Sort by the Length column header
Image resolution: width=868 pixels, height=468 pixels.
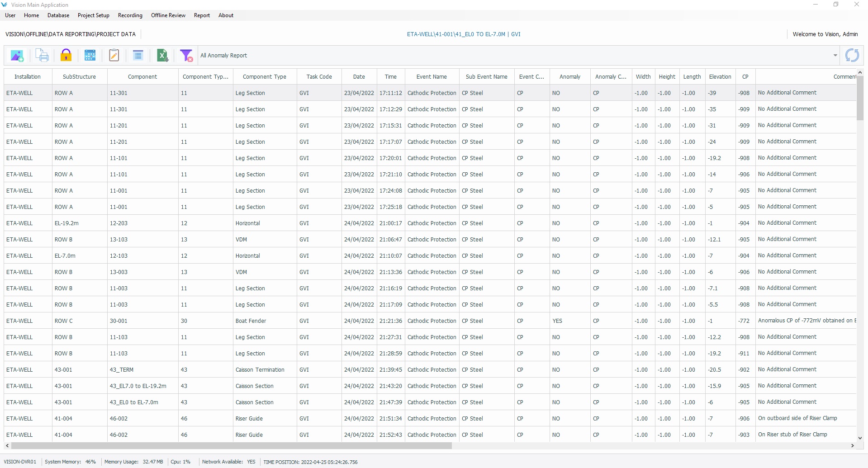coord(692,77)
